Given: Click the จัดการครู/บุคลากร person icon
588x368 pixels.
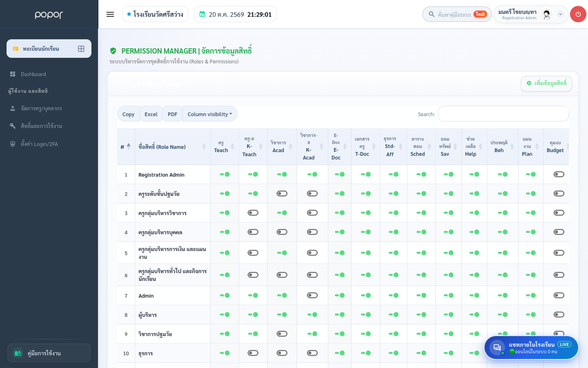Looking at the screenshot, I should click(13, 108).
